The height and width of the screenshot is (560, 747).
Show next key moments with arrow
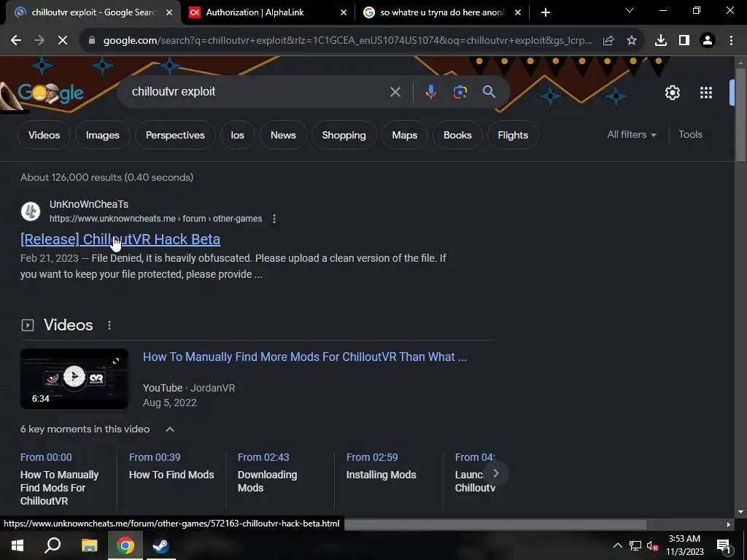[x=495, y=473]
